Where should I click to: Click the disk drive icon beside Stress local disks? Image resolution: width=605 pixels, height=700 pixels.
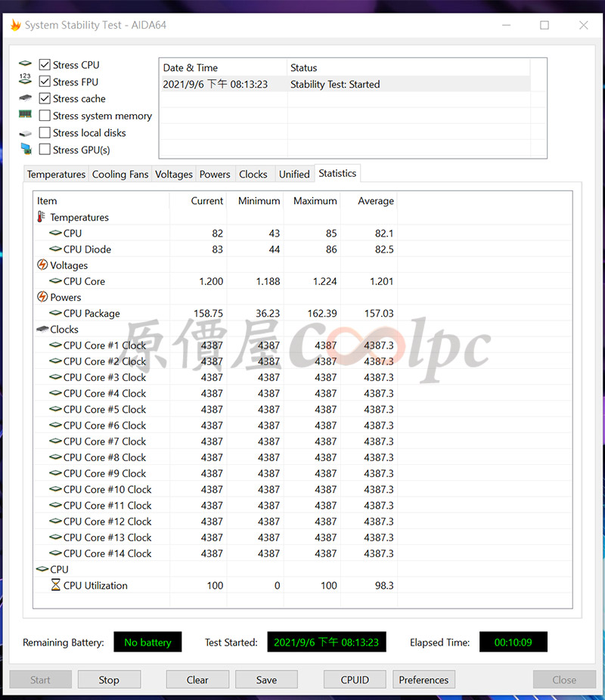click(x=26, y=133)
